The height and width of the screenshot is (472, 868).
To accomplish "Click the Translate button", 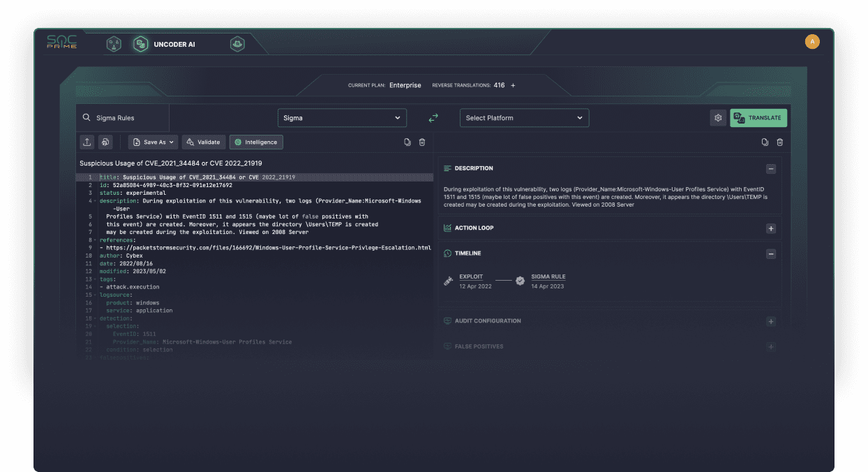I will 758,118.
